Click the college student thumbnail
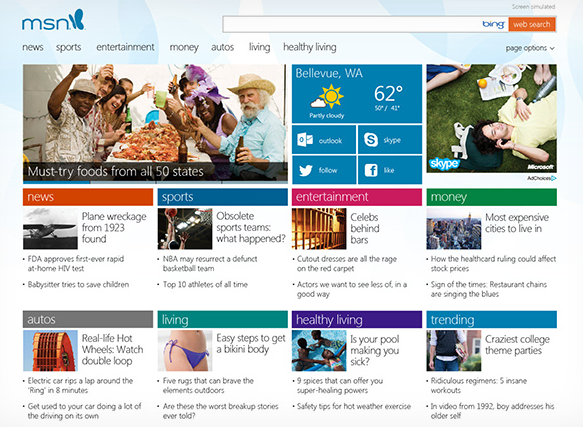Viewport: 583px width, 427px height. [x=454, y=351]
